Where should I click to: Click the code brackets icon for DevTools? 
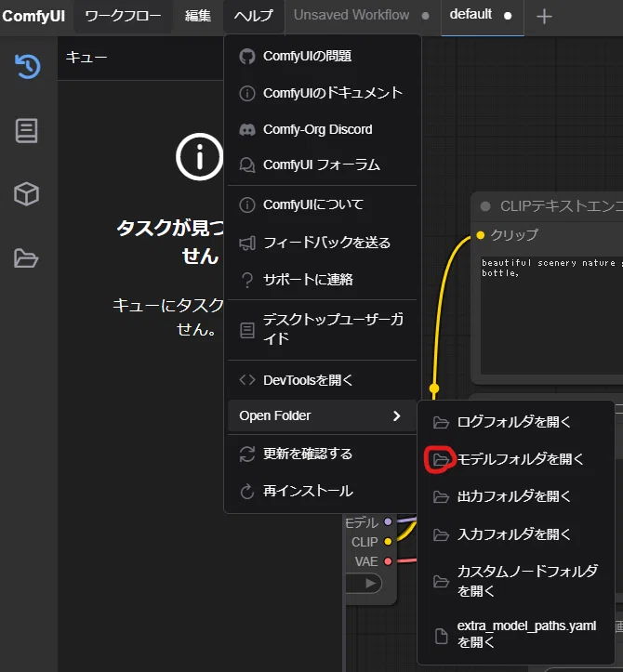[x=247, y=380]
